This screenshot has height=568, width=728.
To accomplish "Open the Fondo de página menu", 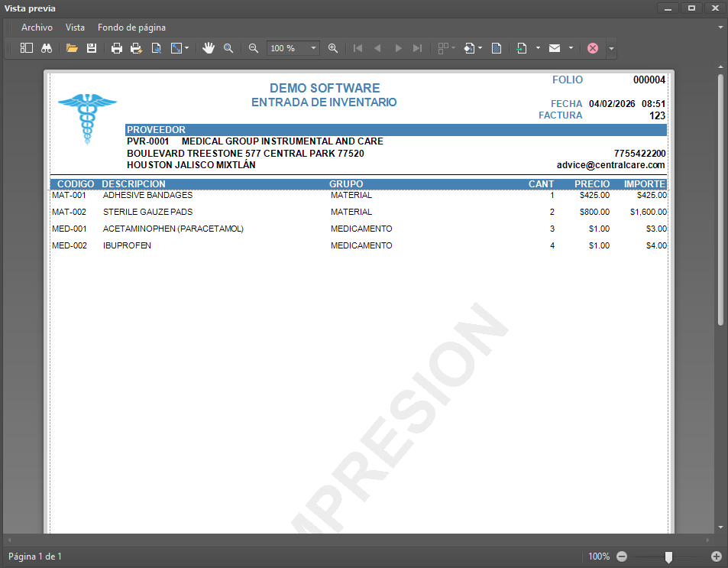I will (x=131, y=28).
